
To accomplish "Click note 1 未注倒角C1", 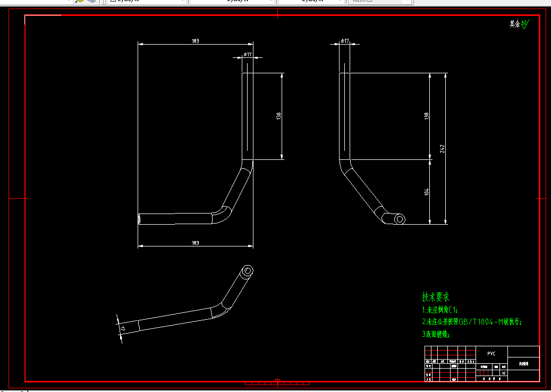I will coord(439,310).
